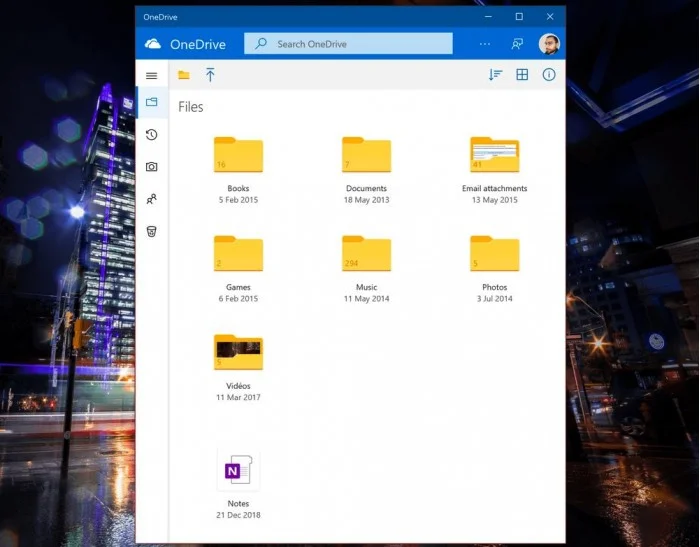Click the upload arrow toolbar icon
The width and height of the screenshot is (700, 547).
pyautogui.click(x=210, y=75)
